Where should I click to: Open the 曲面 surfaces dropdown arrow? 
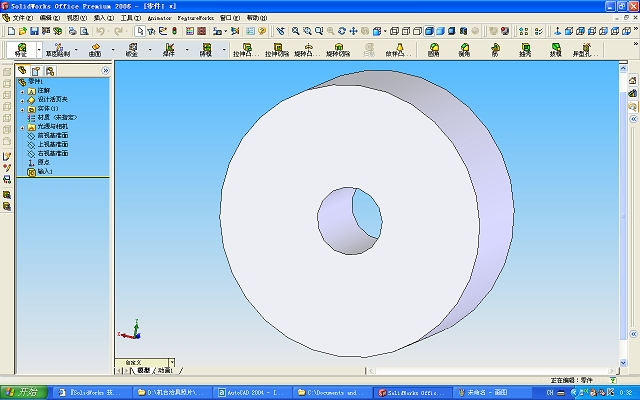[113, 50]
